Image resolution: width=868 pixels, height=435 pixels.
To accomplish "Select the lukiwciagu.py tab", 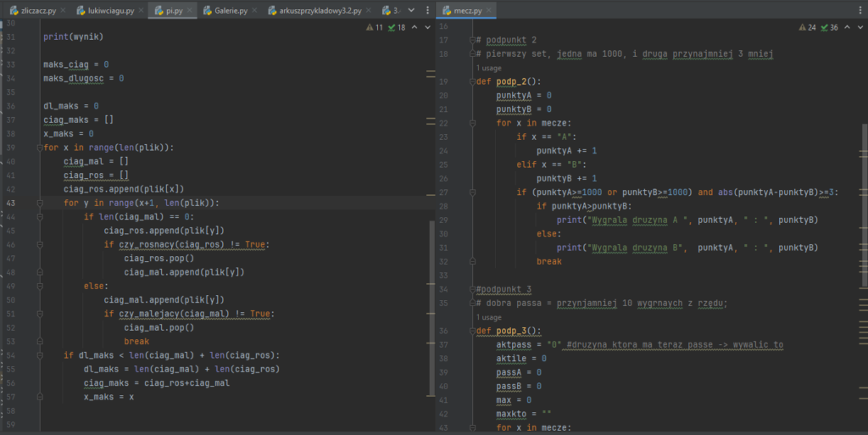I will point(109,11).
